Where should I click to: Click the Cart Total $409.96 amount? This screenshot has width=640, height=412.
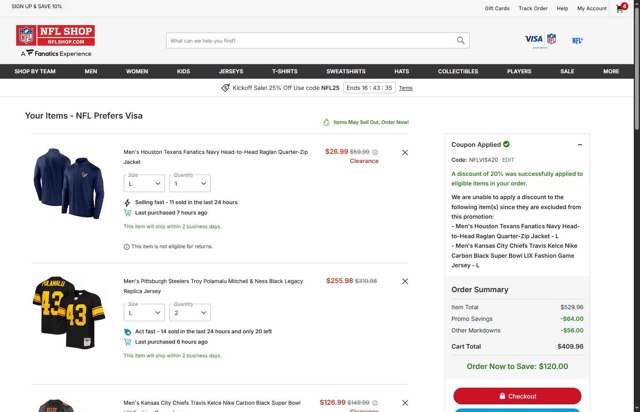click(570, 347)
